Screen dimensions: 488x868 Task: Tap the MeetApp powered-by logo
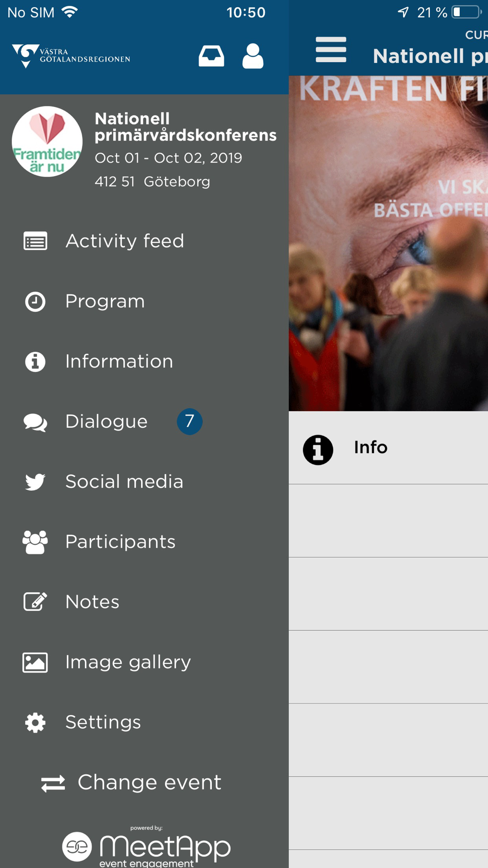pyautogui.click(x=146, y=847)
